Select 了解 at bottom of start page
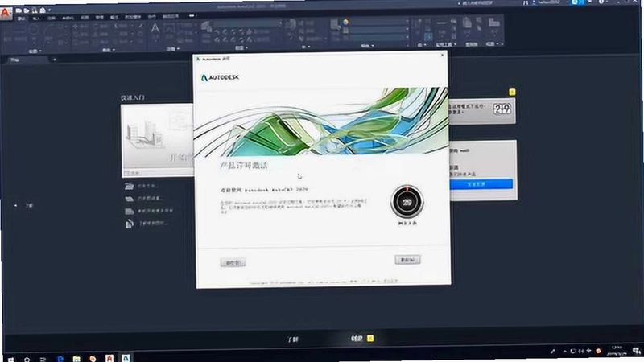644x362 pixels. click(x=293, y=339)
